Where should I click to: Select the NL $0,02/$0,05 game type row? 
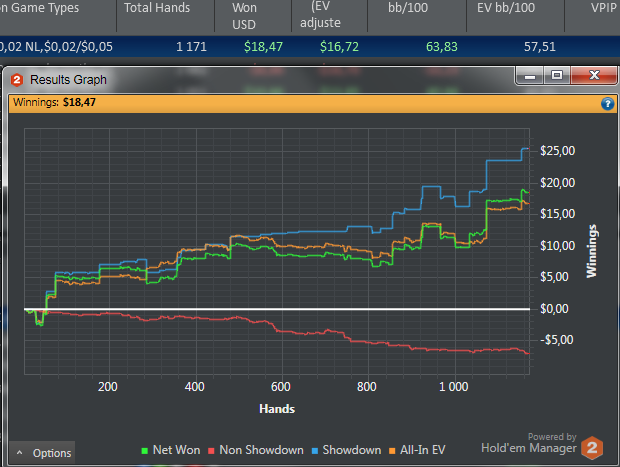coord(310,47)
